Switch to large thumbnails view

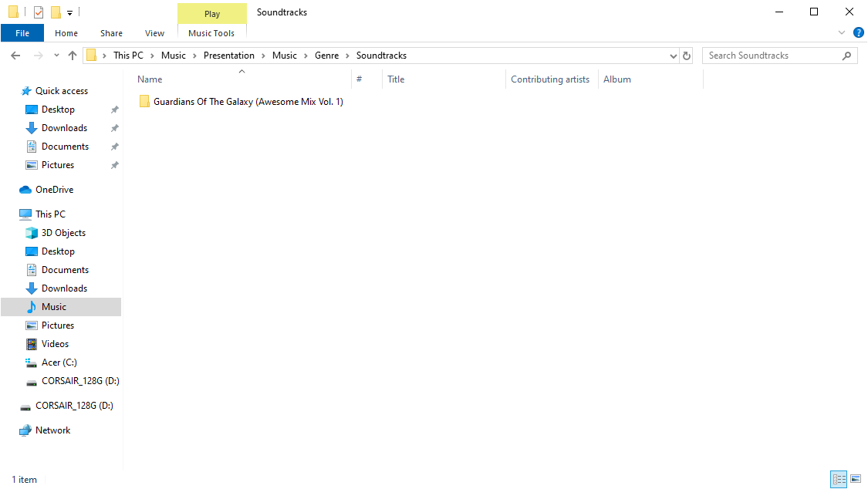(856, 479)
